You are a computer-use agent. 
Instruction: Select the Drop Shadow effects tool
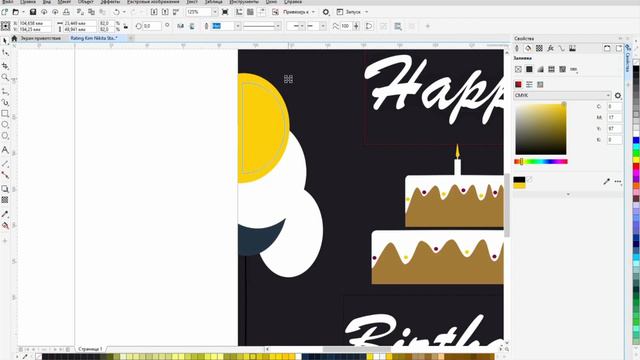tap(5, 189)
